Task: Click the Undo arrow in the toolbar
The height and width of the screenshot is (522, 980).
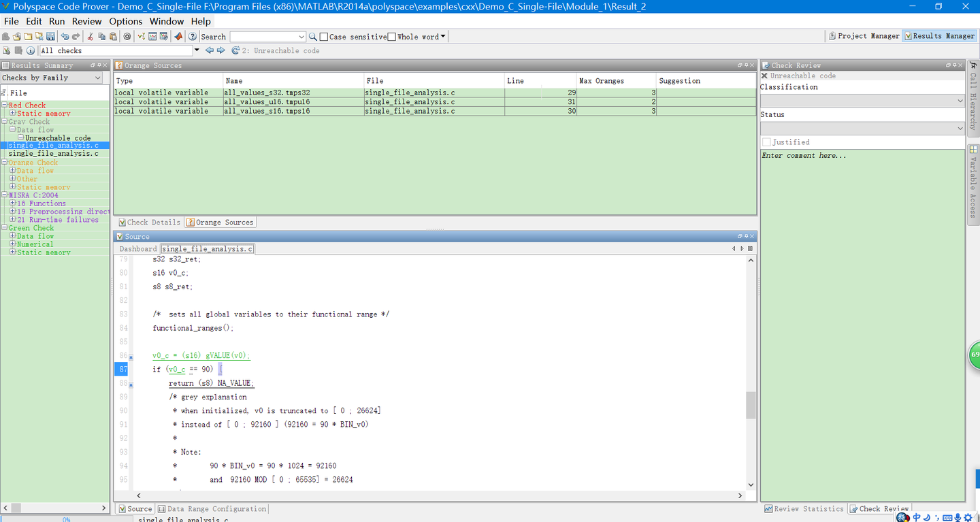Action: pyautogui.click(x=65, y=37)
